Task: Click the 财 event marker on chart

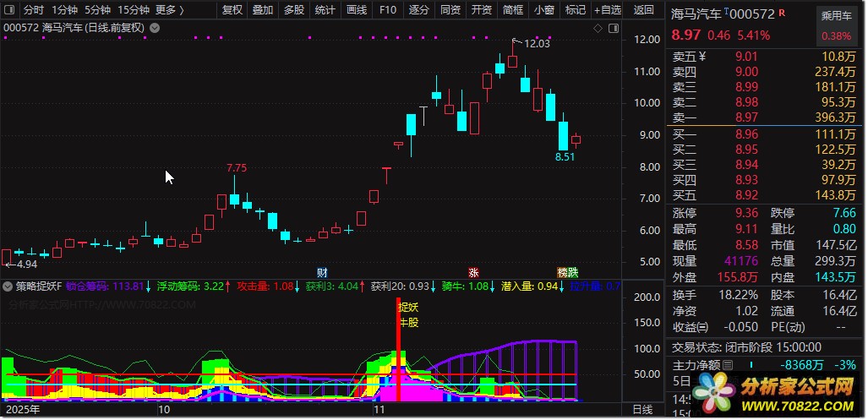Action: 322,272
